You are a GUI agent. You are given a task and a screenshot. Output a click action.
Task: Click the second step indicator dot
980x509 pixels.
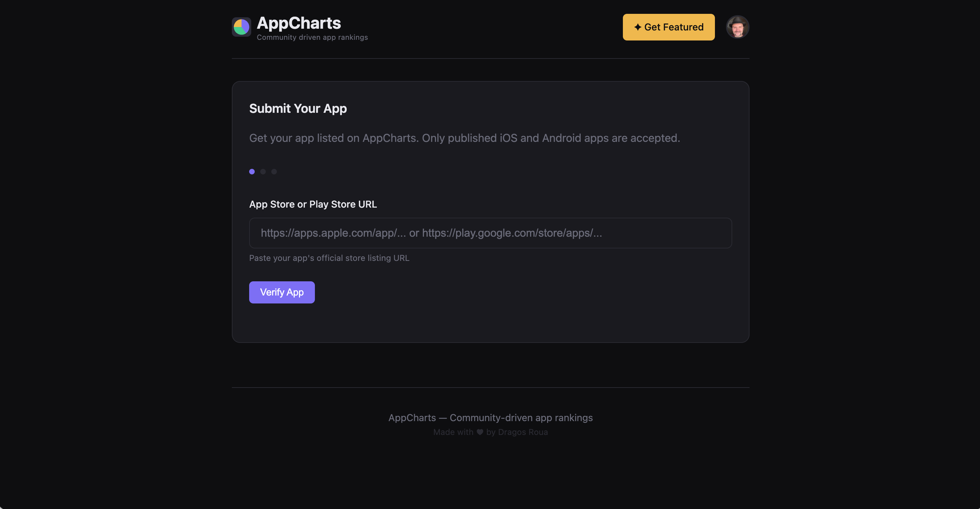point(263,172)
